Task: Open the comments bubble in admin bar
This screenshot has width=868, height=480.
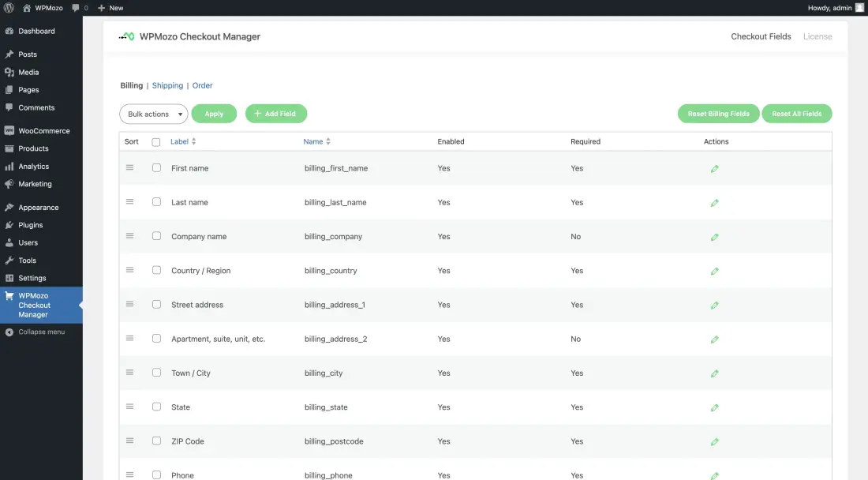Action: click(x=76, y=8)
